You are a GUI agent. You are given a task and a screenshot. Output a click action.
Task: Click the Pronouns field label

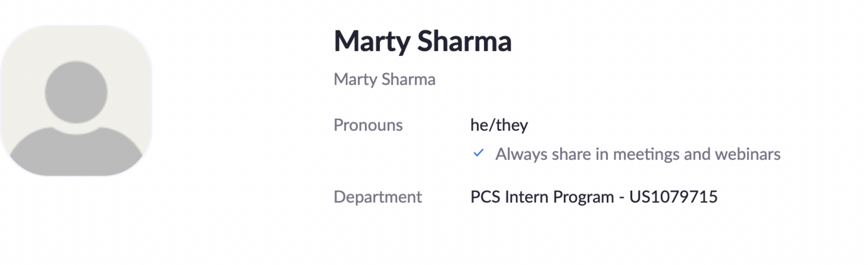(368, 125)
